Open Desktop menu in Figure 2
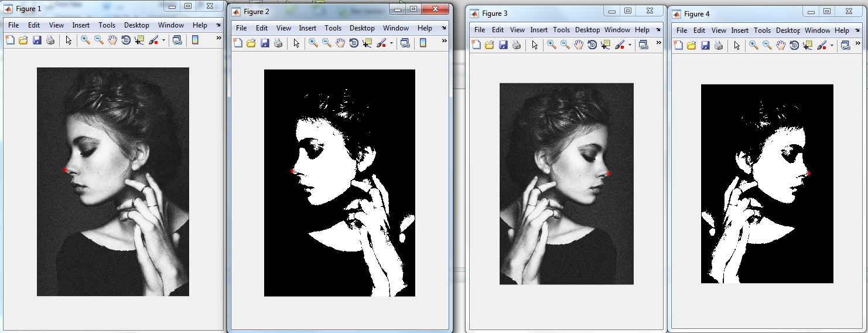The image size is (868, 333). (362, 28)
